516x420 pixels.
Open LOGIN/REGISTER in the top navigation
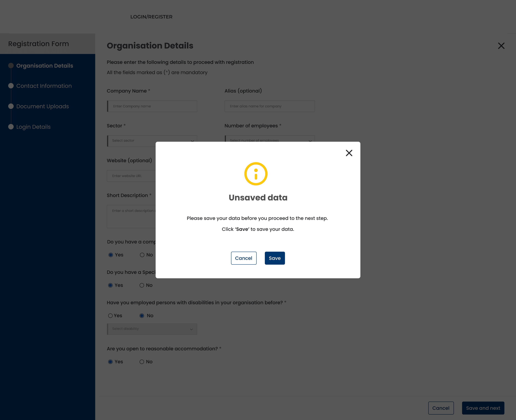151,17
